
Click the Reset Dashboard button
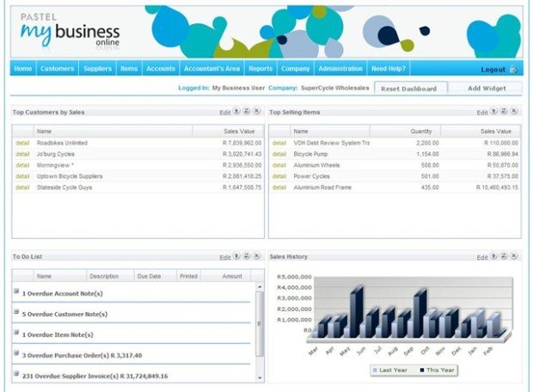(411, 88)
